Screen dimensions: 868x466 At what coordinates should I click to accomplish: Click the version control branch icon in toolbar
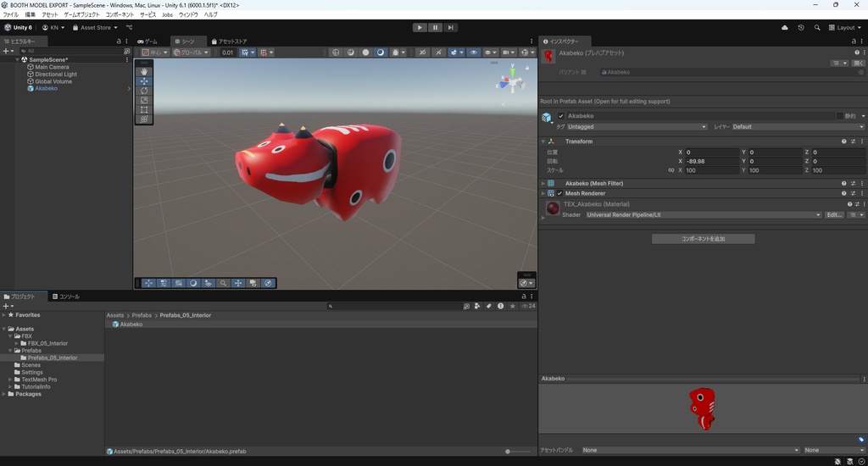click(x=129, y=28)
